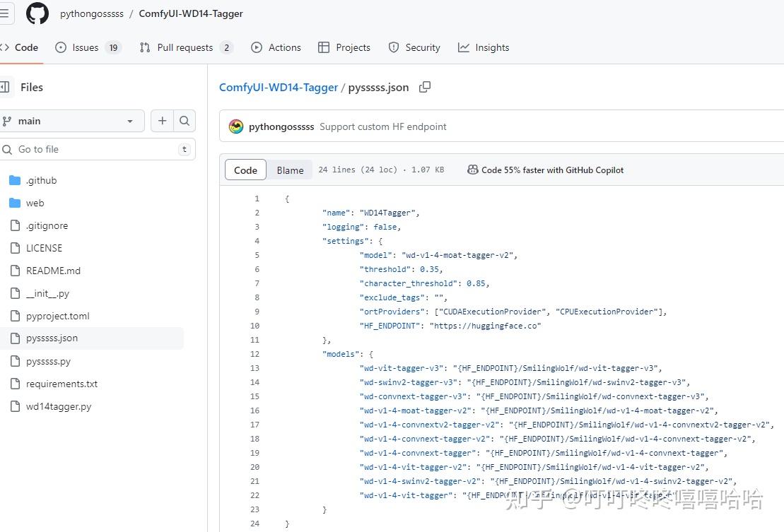This screenshot has width=784, height=532.
Task: Click the GitHub Copilot badge
Action: [x=545, y=170]
